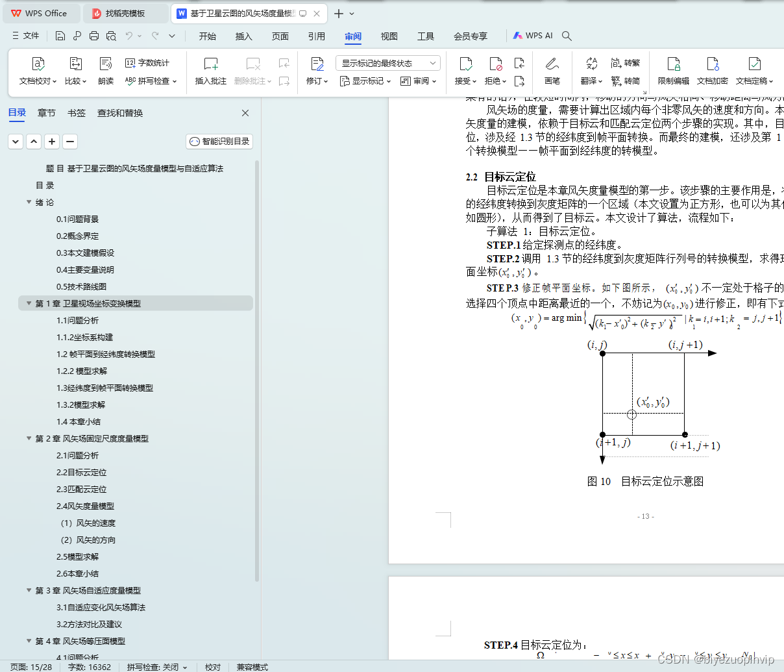
Task: Select the 画笔 pen tool
Action: tap(552, 71)
